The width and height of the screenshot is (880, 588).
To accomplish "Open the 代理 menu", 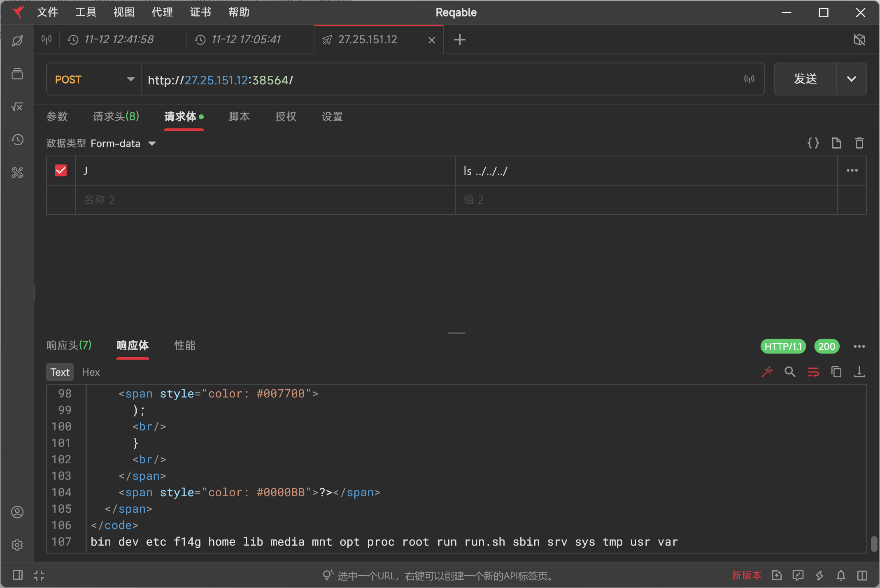I will click(162, 12).
